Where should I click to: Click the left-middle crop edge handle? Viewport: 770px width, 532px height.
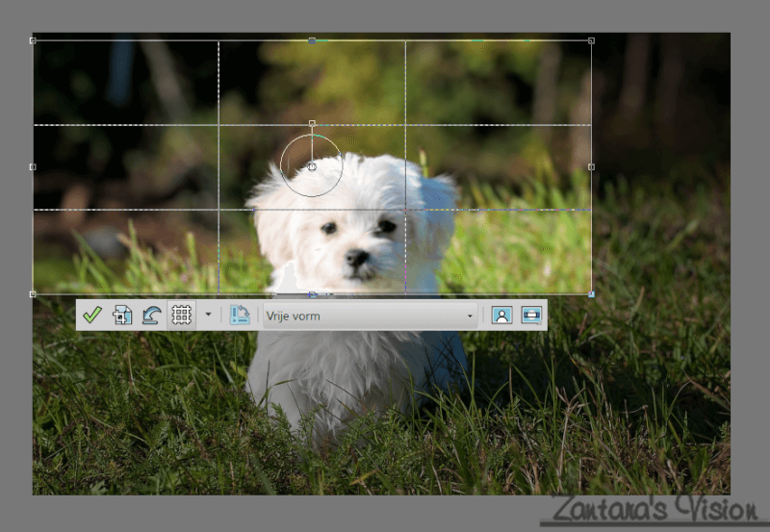point(33,167)
